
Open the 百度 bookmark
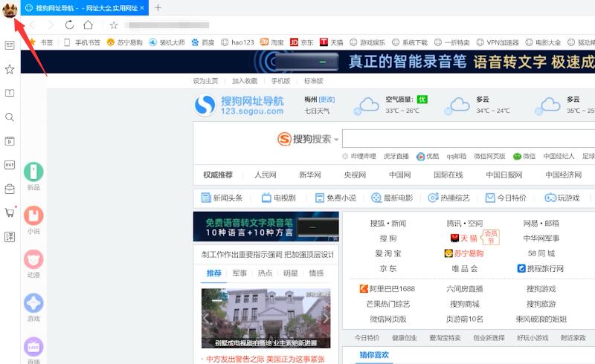[203, 42]
